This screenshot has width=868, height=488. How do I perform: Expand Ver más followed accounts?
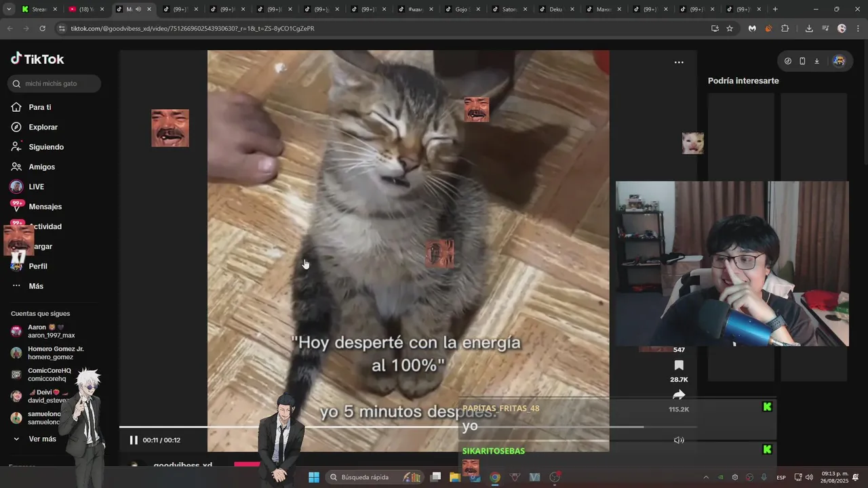[34, 439]
